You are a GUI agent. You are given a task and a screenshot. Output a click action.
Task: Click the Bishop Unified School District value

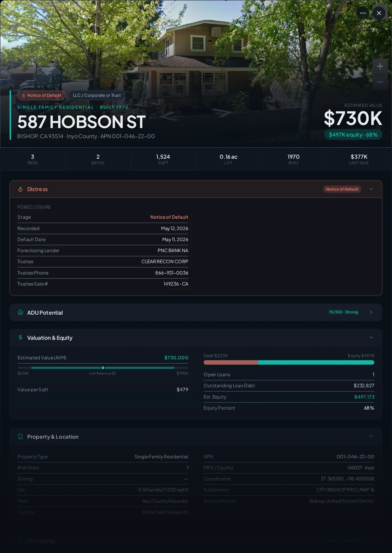342,501
